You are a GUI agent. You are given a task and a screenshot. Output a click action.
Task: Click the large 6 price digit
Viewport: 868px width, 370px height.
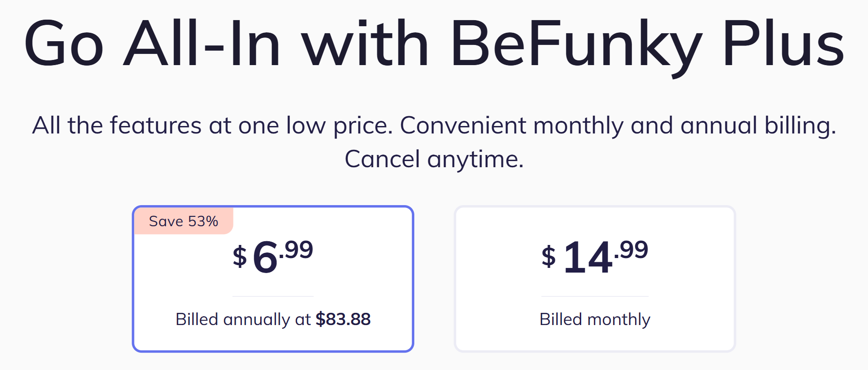(265, 258)
